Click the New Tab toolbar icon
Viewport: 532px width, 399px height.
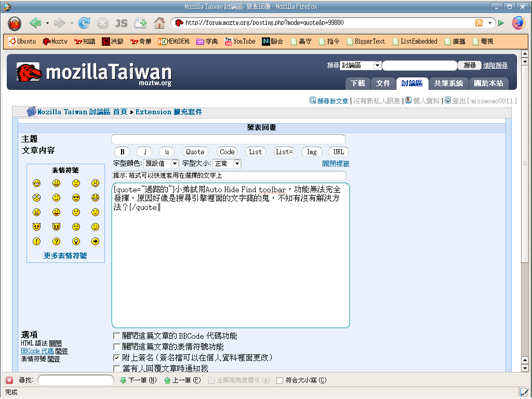tap(140, 23)
